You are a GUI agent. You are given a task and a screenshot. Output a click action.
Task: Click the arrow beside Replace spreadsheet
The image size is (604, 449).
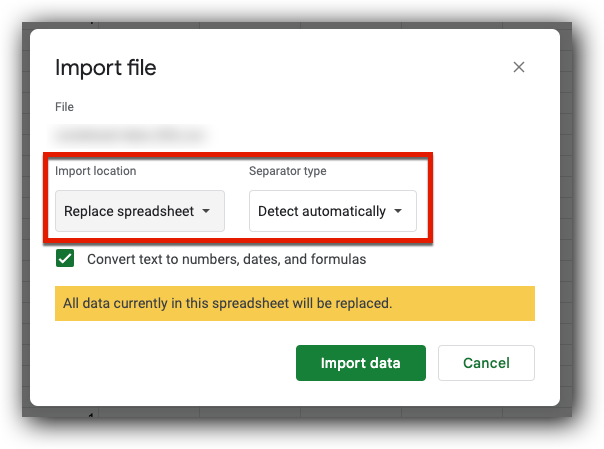[x=205, y=212]
